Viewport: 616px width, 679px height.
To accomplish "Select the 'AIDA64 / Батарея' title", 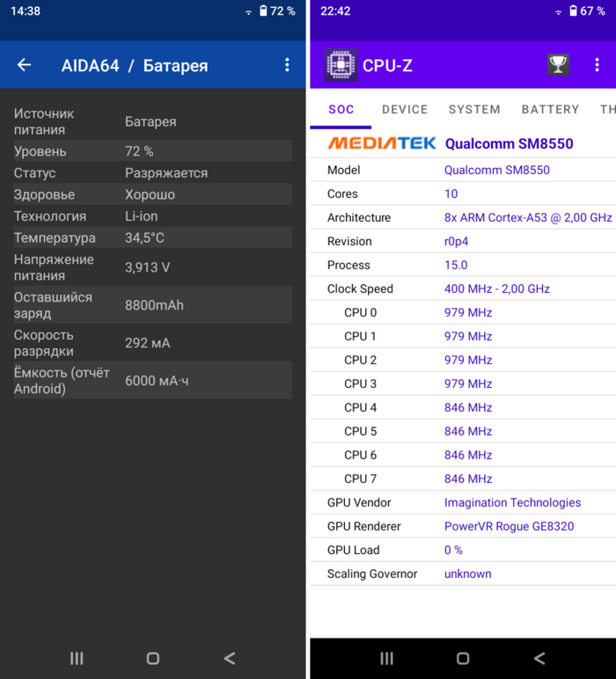I will (135, 66).
